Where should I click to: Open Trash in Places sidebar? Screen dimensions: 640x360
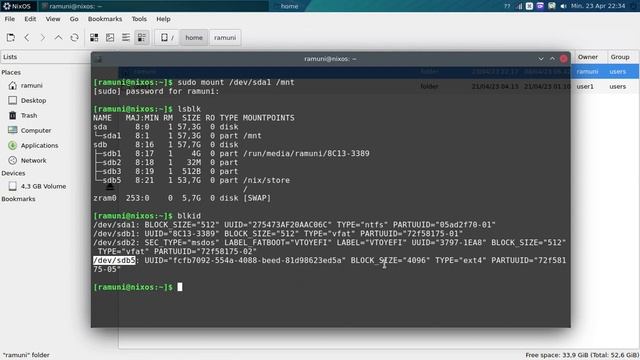click(x=29, y=116)
